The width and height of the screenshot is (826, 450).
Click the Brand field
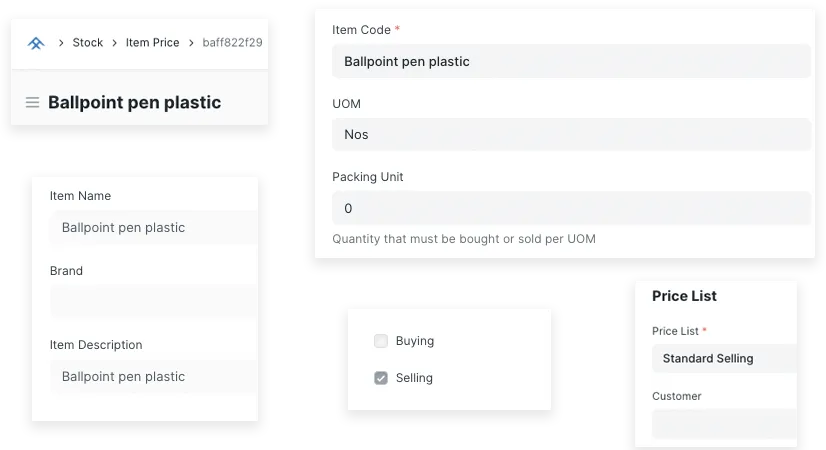[153, 301]
